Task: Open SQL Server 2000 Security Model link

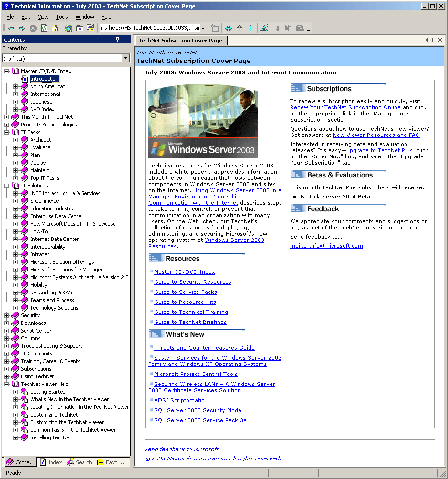Action: (198, 410)
